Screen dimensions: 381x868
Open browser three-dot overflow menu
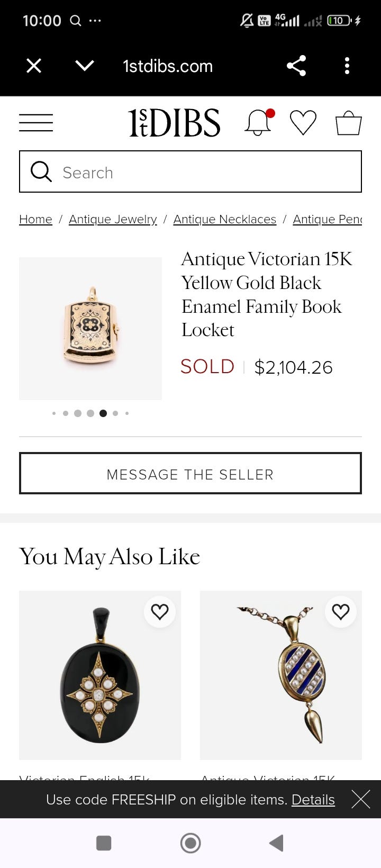click(x=347, y=66)
